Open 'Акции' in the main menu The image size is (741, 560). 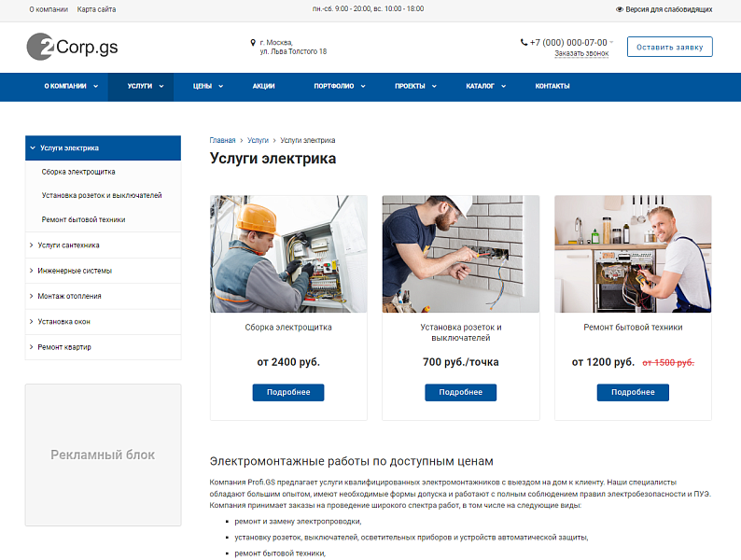[263, 86]
